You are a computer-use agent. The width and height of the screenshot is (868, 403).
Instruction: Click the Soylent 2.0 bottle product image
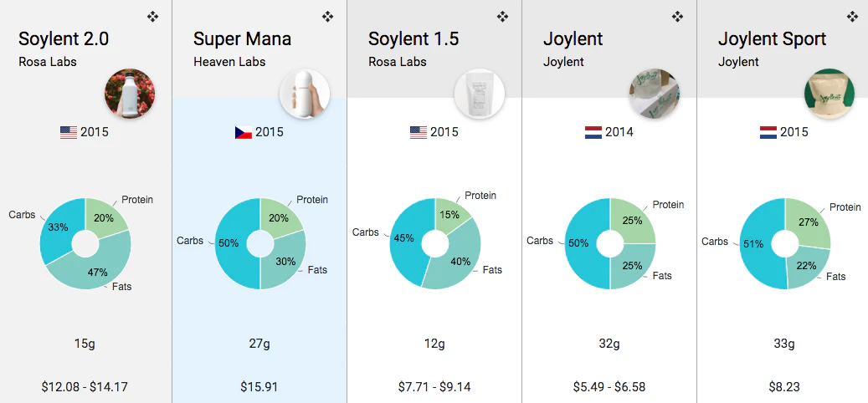[x=130, y=94]
